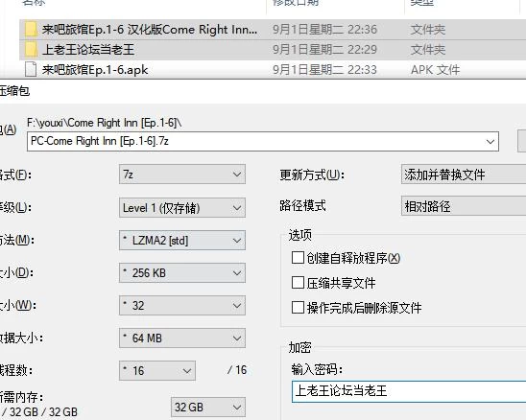Viewport: 526px width, 420px height.
Task: Select the 来吧旅馆Ep.1-6.apk file icon
Action: tap(31, 70)
